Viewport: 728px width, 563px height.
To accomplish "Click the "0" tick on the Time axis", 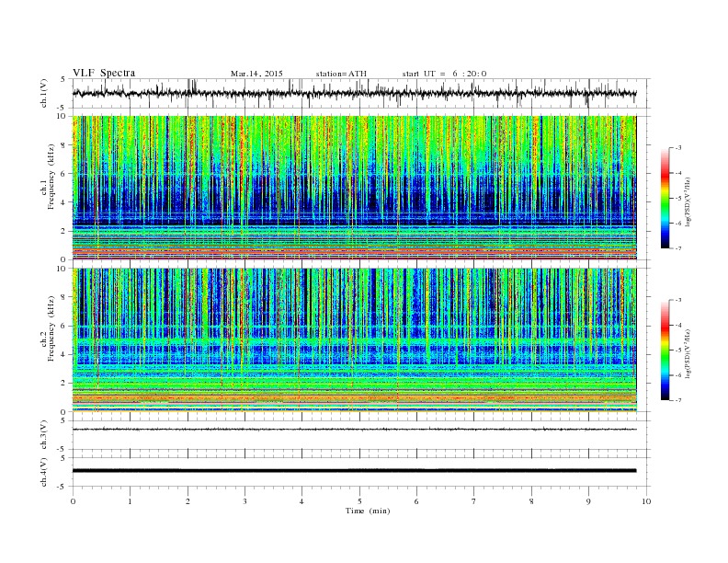I will click(x=73, y=501).
